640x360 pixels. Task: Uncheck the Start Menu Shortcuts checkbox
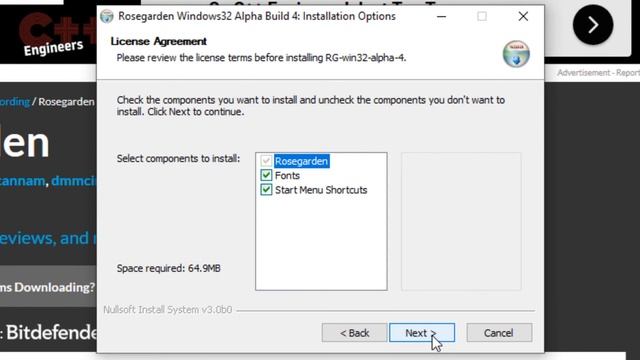point(266,190)
